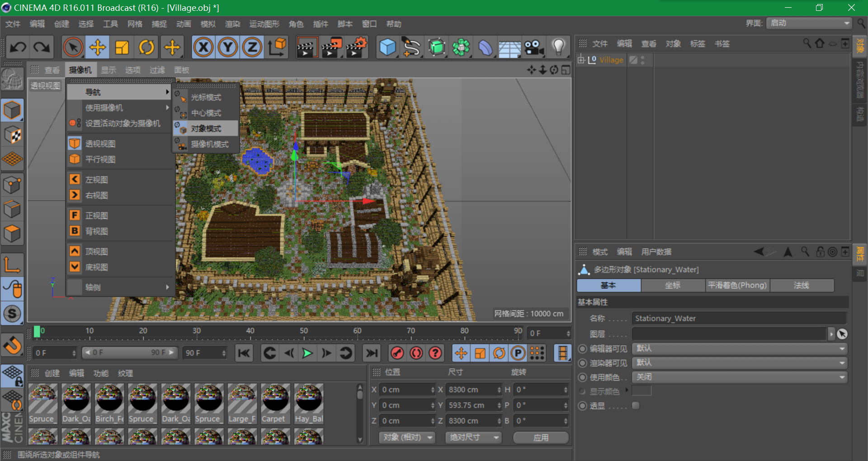Click the Size X 8300 cm field
The width and height of the screenshot is (868, 461).
[x=474, y=390]
